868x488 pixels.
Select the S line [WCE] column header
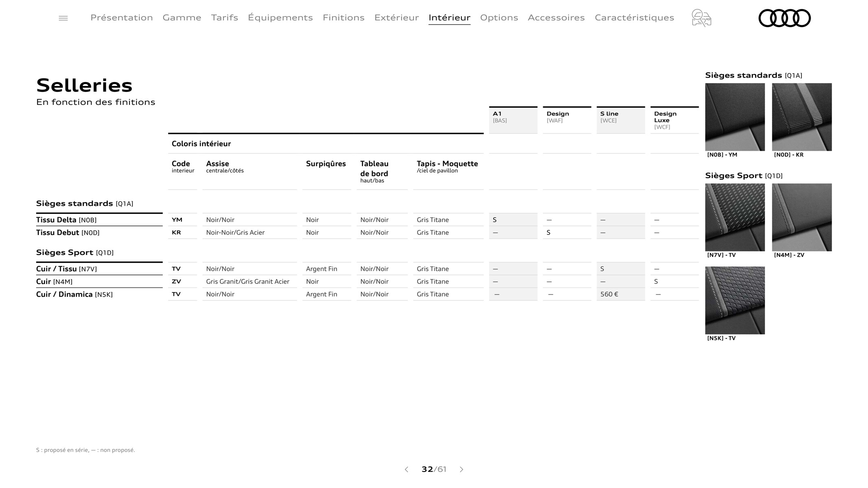click(621, 120)
